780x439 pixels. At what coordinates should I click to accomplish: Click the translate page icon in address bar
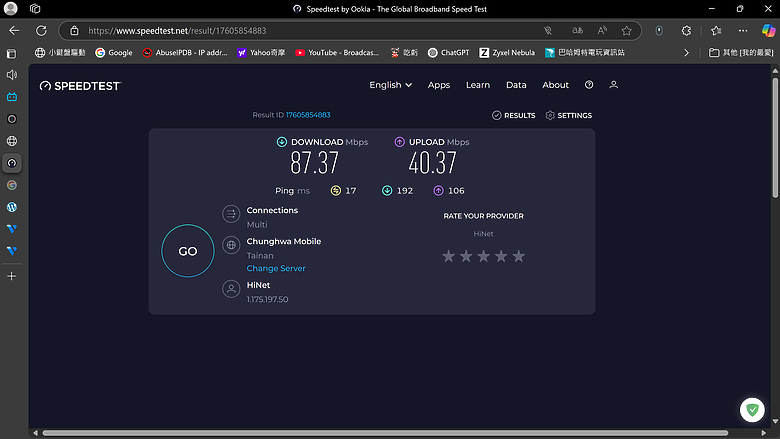[x=577, y=31]
